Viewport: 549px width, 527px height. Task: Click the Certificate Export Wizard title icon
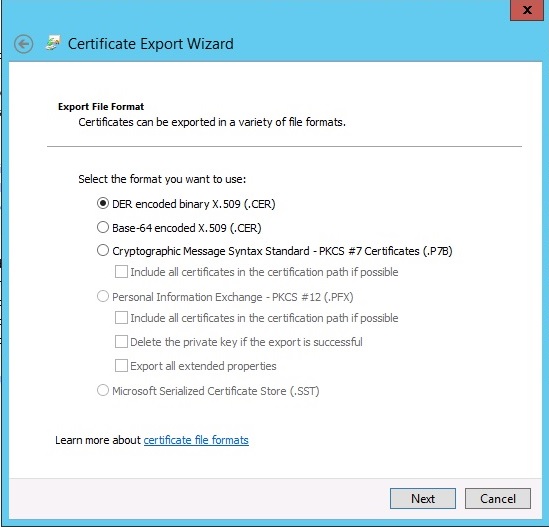click(53, 43)
